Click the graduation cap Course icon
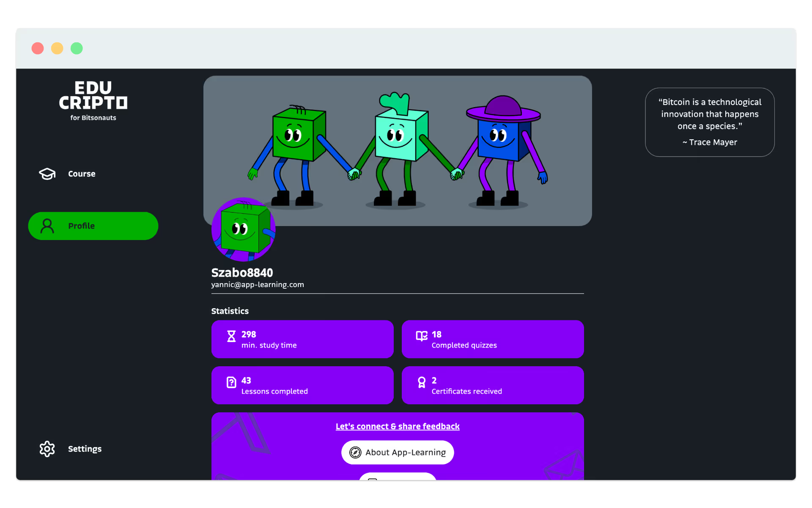 (x=47, y=174)
